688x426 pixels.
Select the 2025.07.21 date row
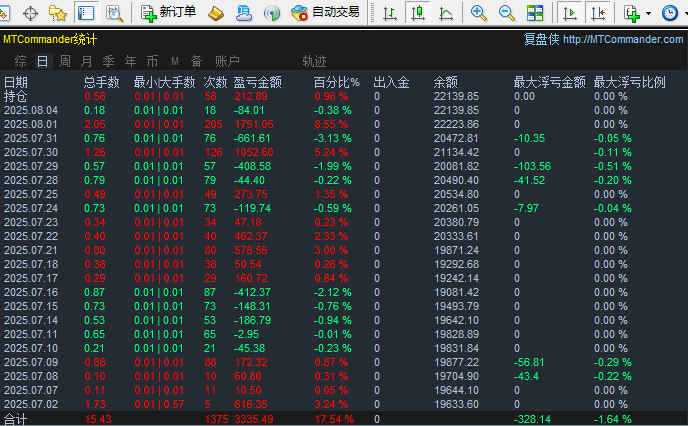[31, 251]
